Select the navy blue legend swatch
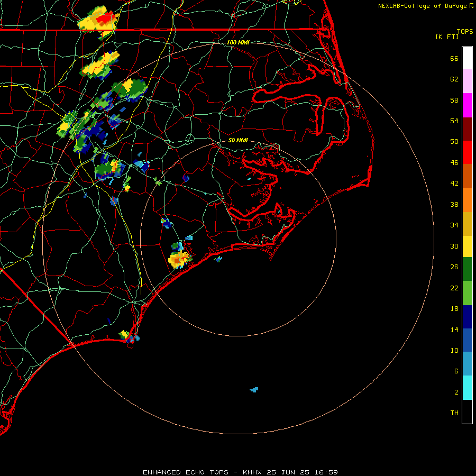The height and width of the screenshot is (476, 476). [x=467, y=317]
